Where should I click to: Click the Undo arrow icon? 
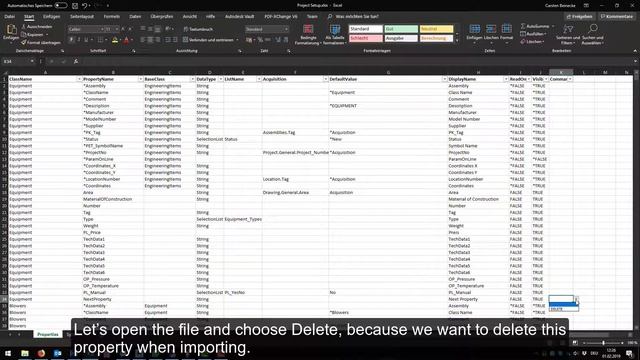pos(84,6)
